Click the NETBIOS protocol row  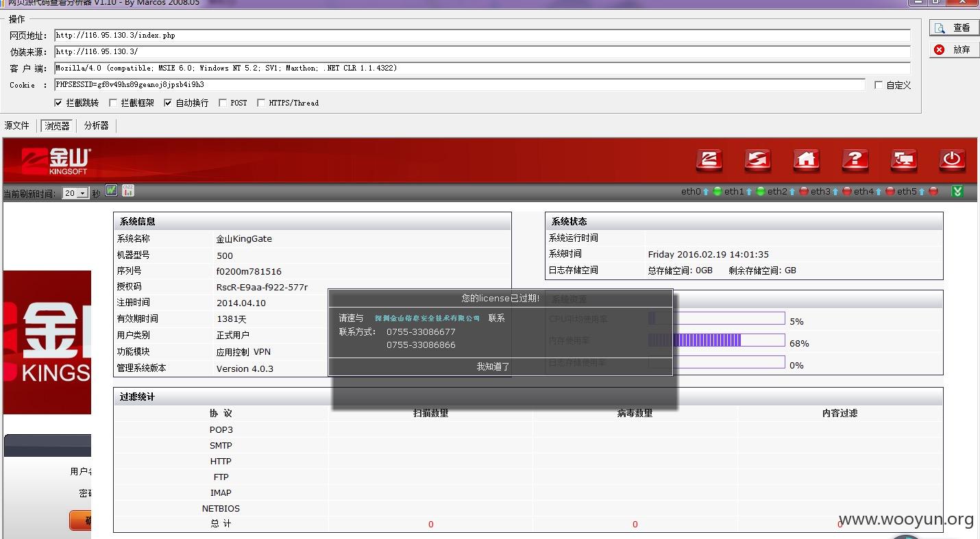coord(528,508)
